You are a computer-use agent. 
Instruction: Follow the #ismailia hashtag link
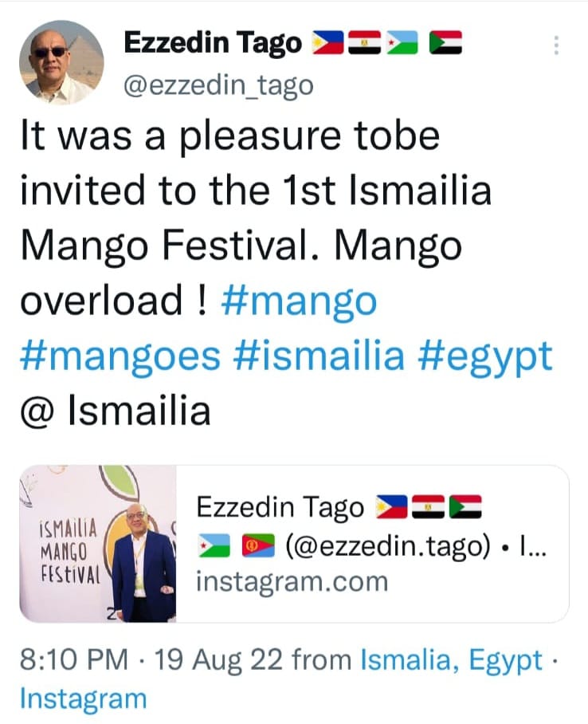(x=319, y=356)
